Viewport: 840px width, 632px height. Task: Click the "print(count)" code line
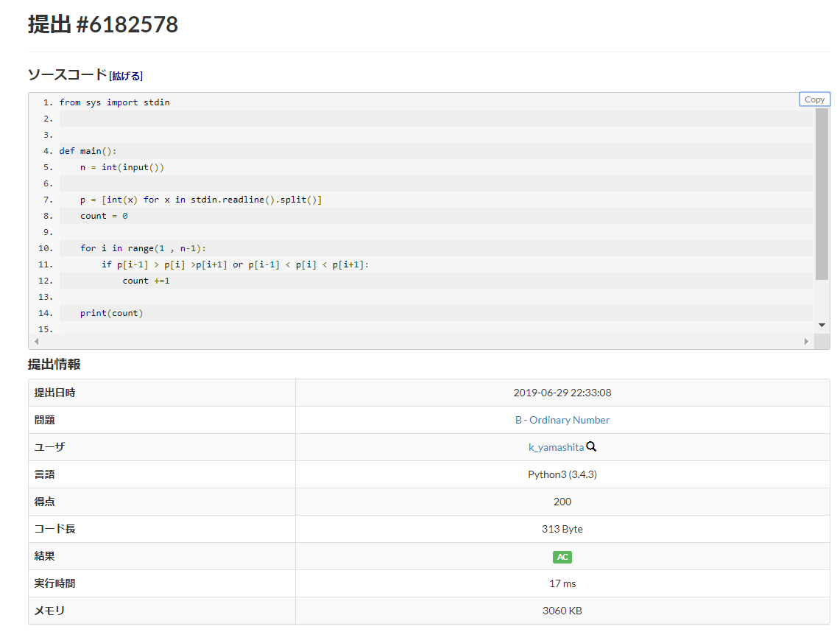click(x=112, y=313)
